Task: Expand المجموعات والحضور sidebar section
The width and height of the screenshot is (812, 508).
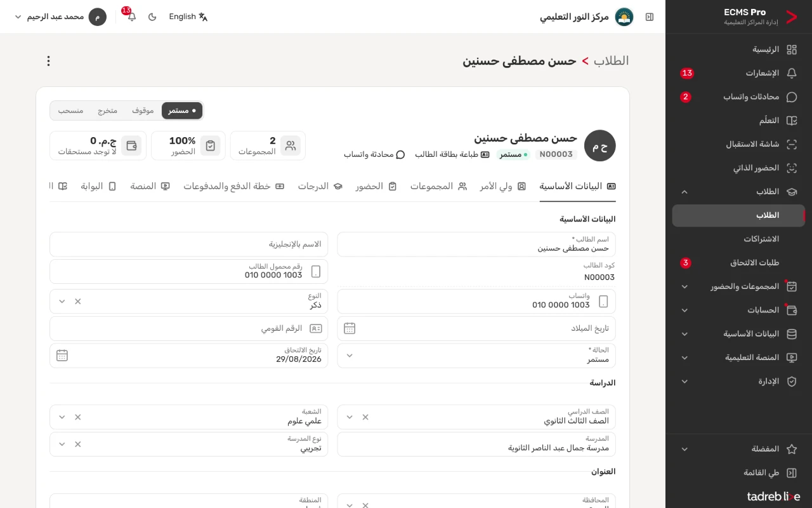Action: pyautogui.click(x=738, y=286)
